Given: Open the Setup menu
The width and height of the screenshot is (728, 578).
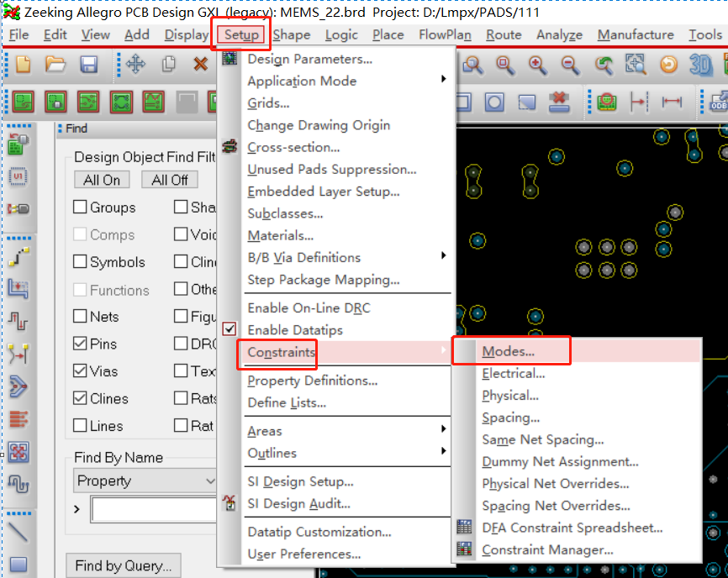Looking at the screenshot, I should click(x=241, y=34).
